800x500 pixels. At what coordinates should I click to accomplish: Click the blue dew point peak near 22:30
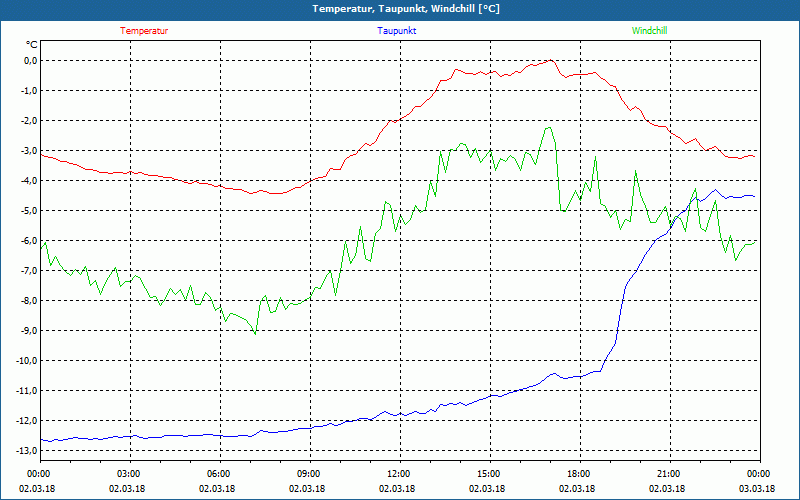pyautogui.click(x=716, y=190)
